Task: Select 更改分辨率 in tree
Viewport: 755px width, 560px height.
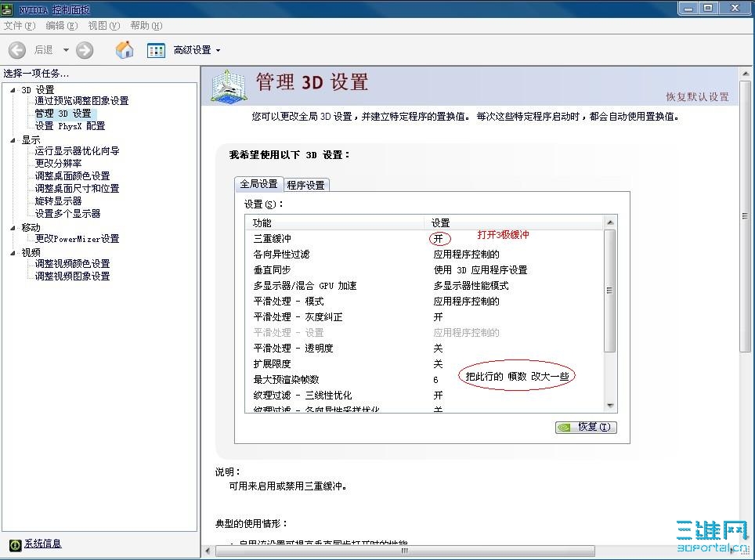Action: click(58, 163)
